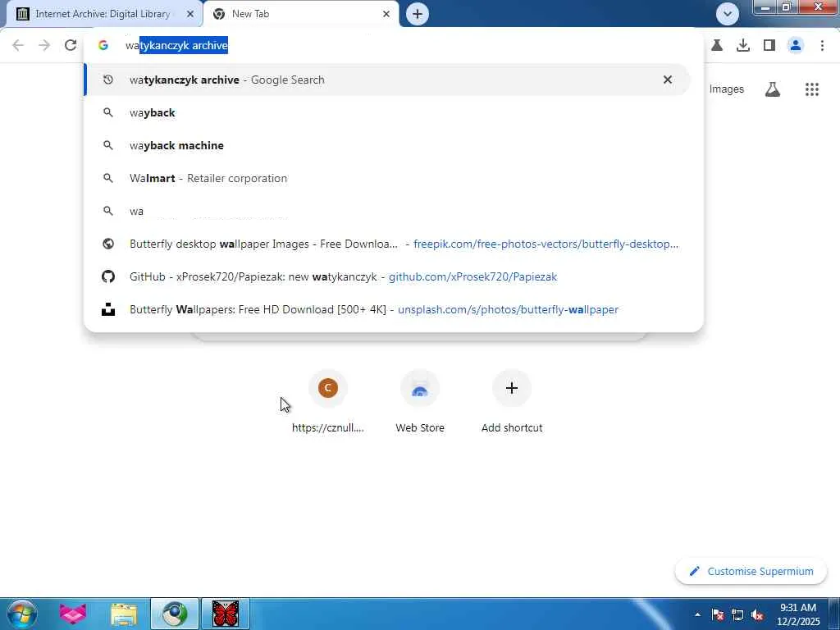
Task: Go back with the back arrow
Action: (x=18, y=46)
